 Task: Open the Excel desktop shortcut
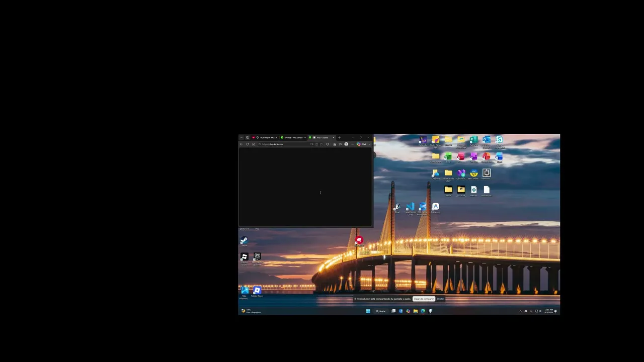(x=448, y=158)
